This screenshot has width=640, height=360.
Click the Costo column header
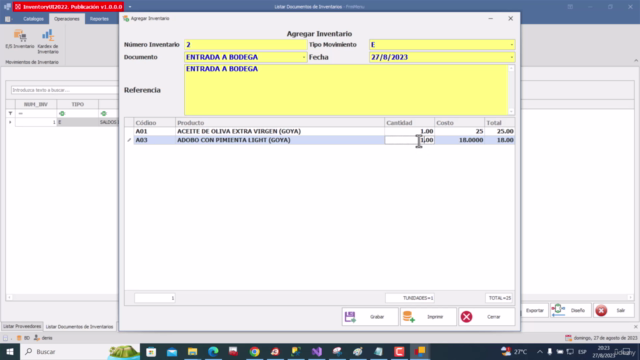(459, 122)
